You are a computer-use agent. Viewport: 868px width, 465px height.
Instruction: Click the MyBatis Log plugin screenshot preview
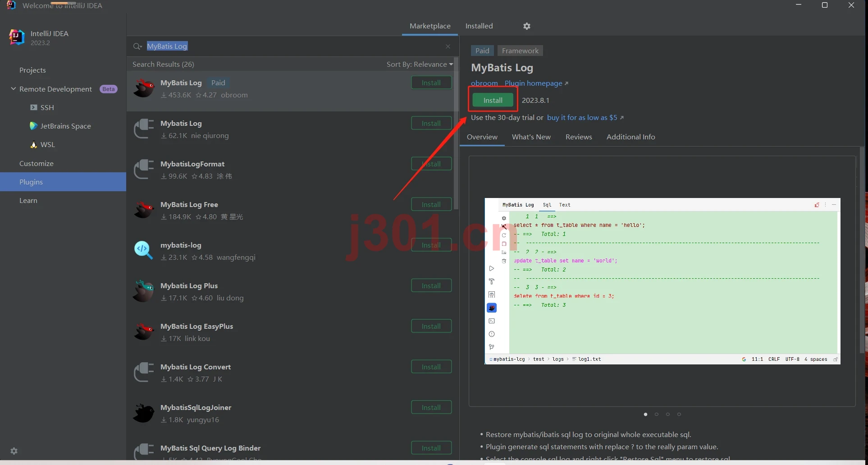pyautogui.click(x=662, y=281)
